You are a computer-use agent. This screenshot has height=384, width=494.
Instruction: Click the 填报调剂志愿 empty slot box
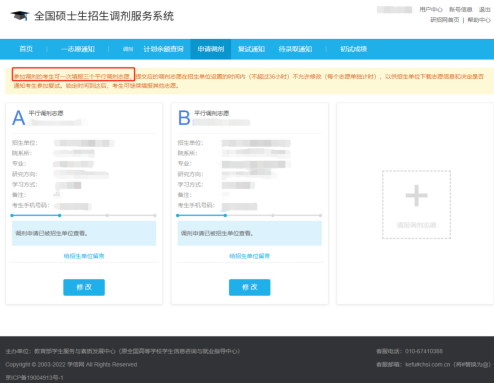tap(416, 205)
